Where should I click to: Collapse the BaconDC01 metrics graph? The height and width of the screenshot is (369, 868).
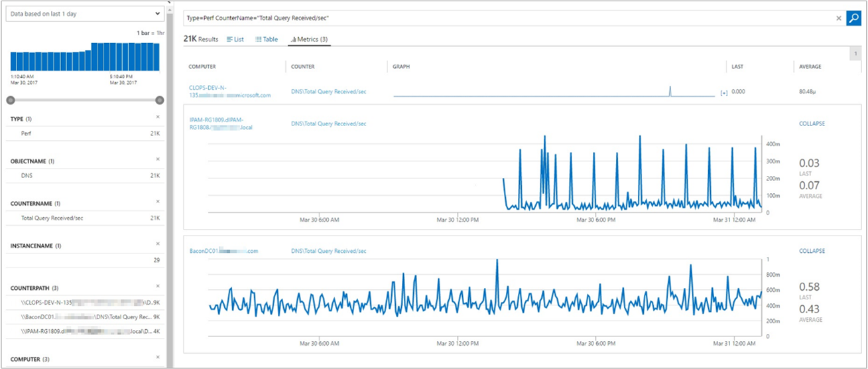(x=812, y=251)
